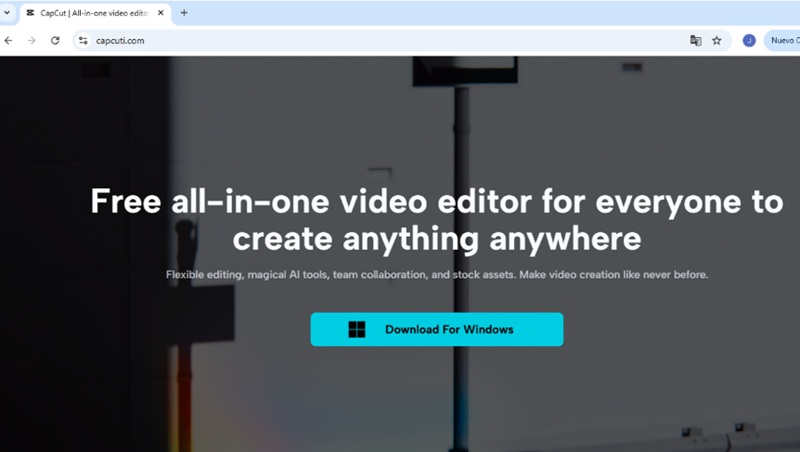This screenshot has height=452, width=800.
Task: Open the profile avatar J
Action: point(749,40)
